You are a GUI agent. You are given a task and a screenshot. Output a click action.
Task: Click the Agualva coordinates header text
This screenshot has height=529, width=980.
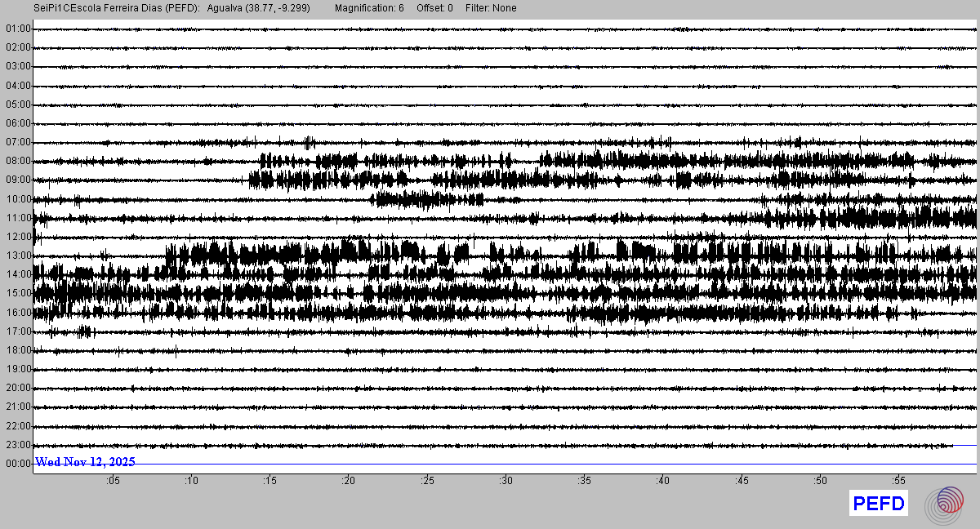click(258, 8)
